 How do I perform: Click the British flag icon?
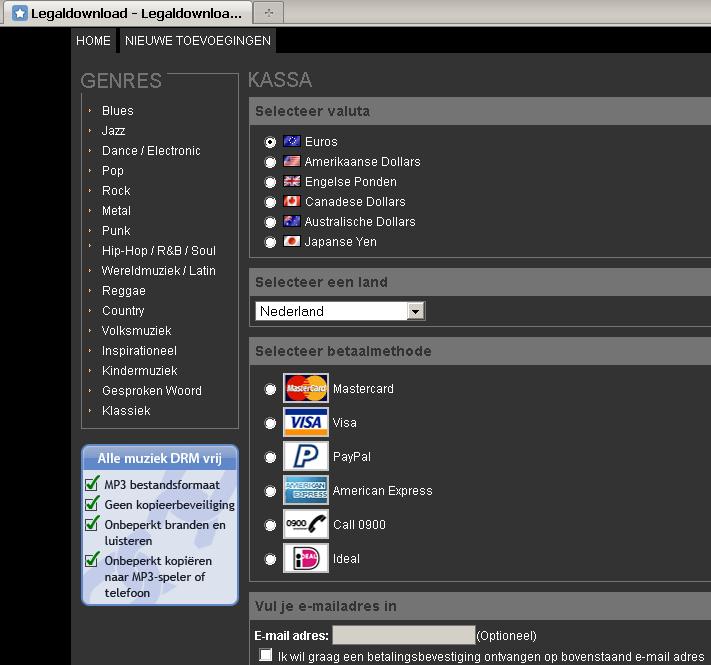click(x=292, y=181)
